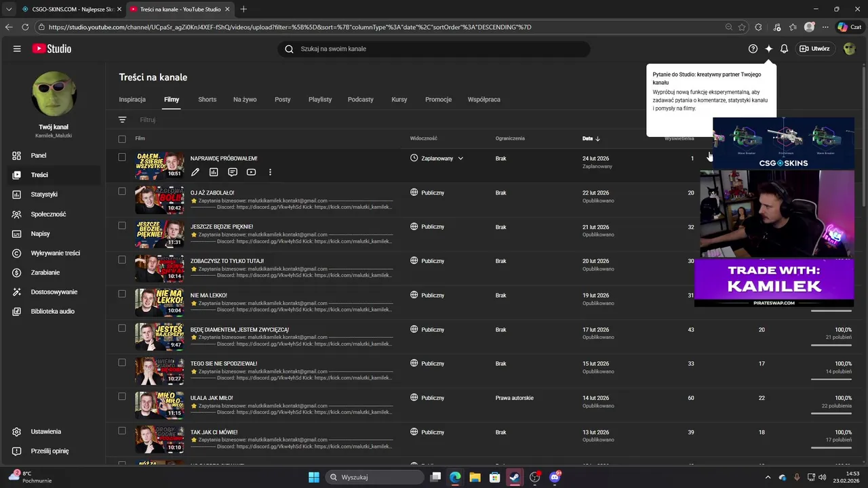Click the Szukaj na swoim kanale search box
This screenshot has width=868, height=488.
[x=434, y=49]
